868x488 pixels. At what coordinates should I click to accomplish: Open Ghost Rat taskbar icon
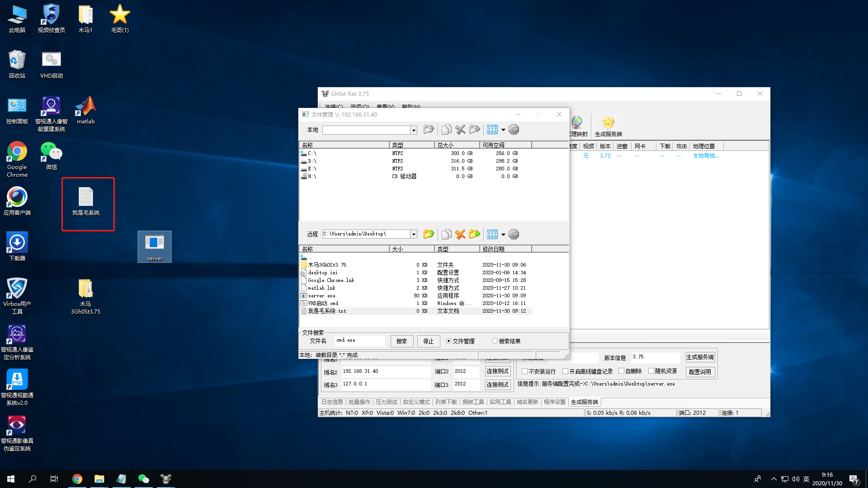[x=166, y=479]
